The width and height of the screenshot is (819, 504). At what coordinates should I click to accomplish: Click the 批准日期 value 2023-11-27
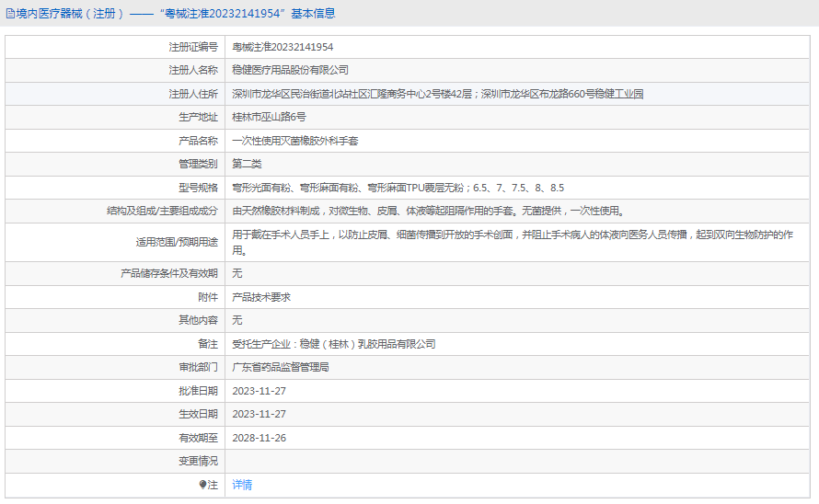260,391
